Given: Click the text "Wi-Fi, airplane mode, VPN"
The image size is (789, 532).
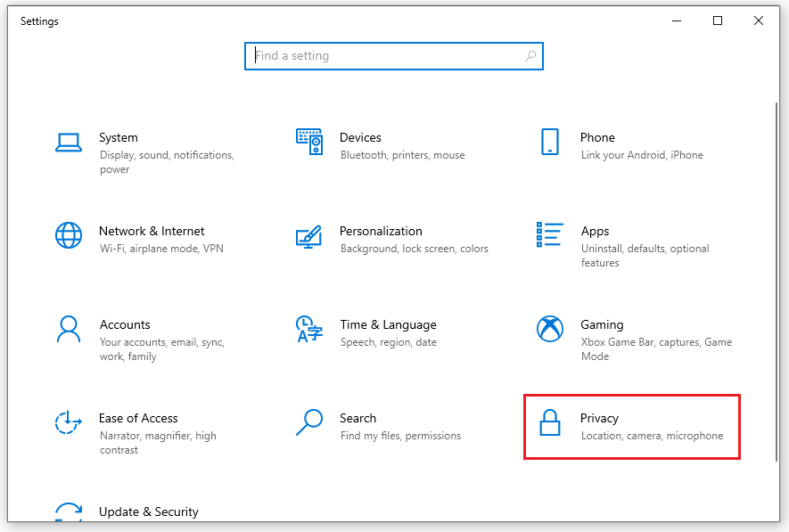Looking at the screenshot, I should tap(161, 249).
